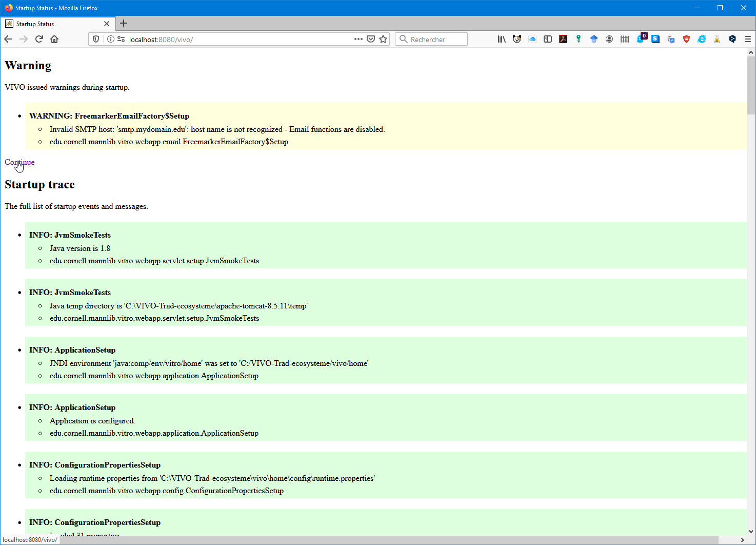The image size is (756, 545).
Task: Open the Firefox hamburger menu
Action: [748, 39]
